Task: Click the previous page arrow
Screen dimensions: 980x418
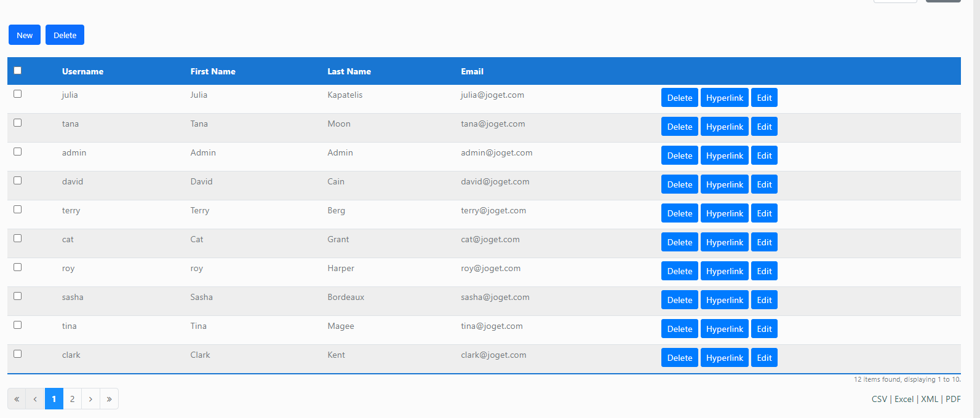Action: pos(35,399)
